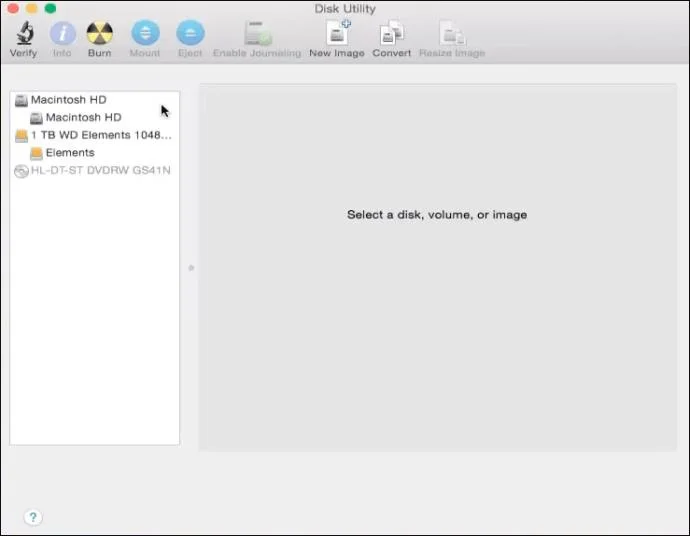Minimize the Disk Utility window with yellow button
The height and width of the screenshot is (536, 690).
[x=32, y=8]
